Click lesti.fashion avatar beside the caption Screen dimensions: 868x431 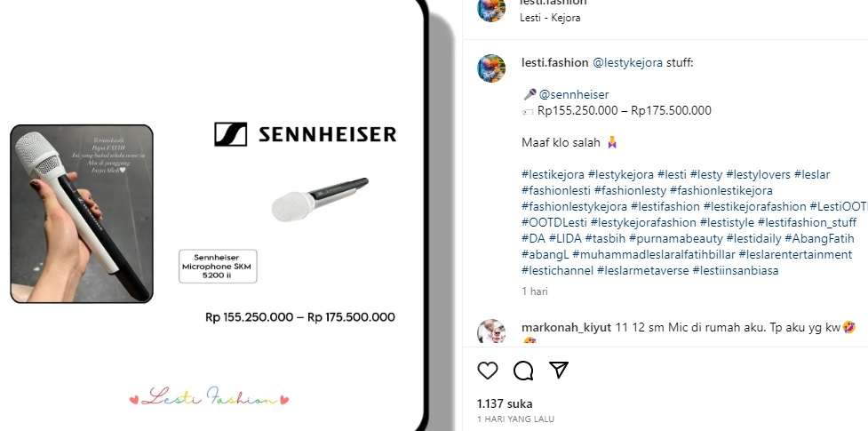tap(491, 68)
